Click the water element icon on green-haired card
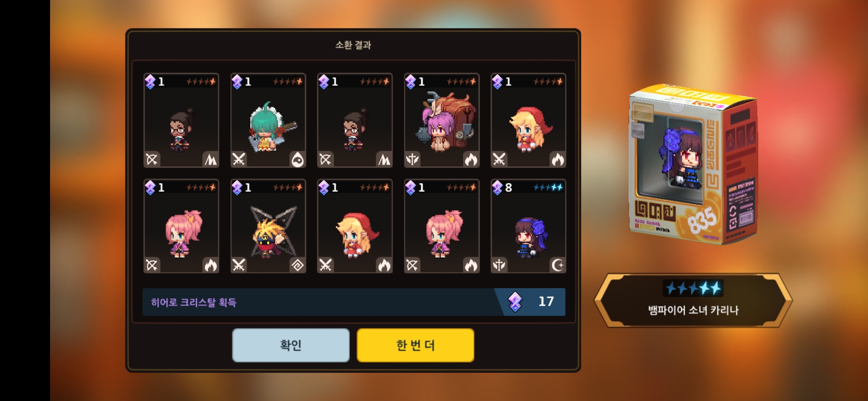 pos(297,160)
